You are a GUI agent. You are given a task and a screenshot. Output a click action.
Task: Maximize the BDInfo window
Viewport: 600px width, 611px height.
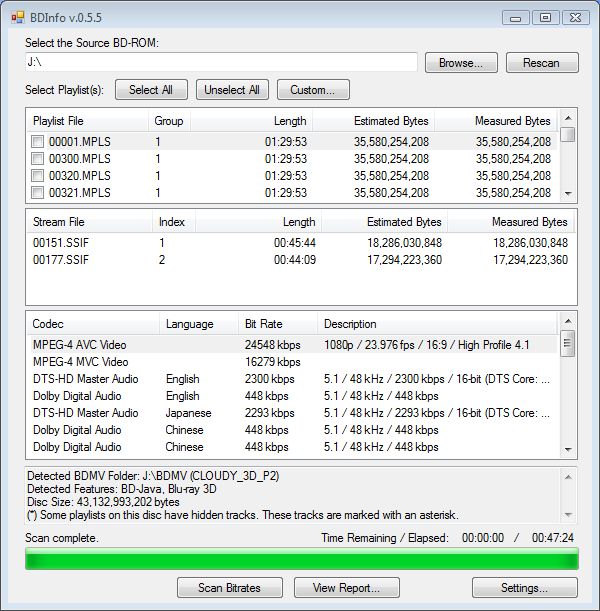[545, 18]
